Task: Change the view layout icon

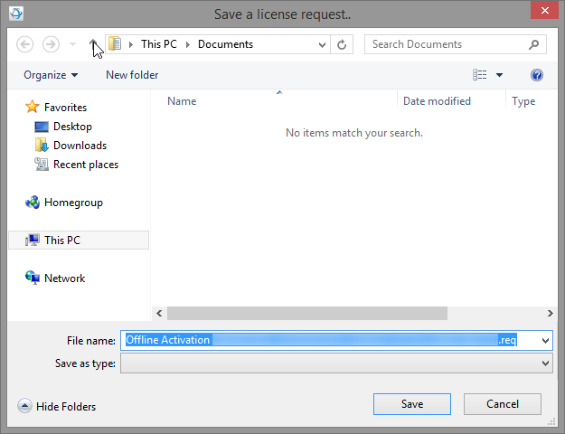Action: pyautogui.click(x=480, y=75)
